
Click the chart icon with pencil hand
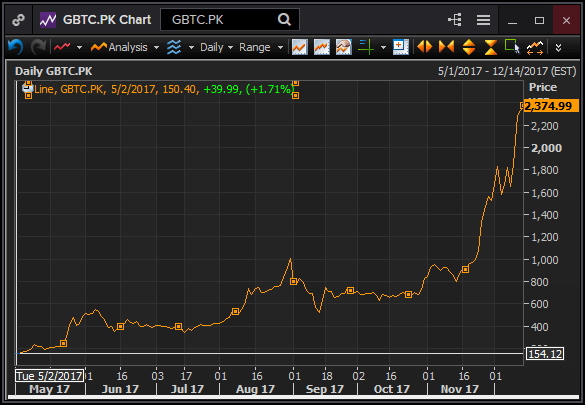(344, 47)
